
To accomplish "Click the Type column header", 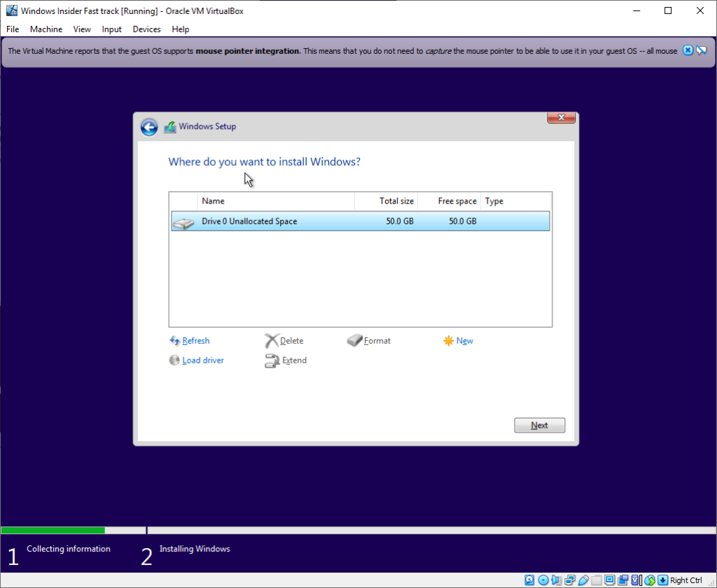I will 516,201.
